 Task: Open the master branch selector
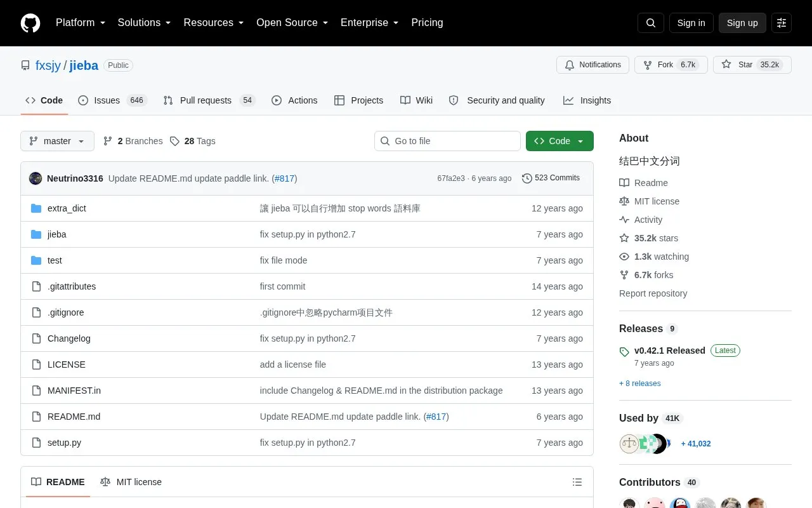click(57, 141)
